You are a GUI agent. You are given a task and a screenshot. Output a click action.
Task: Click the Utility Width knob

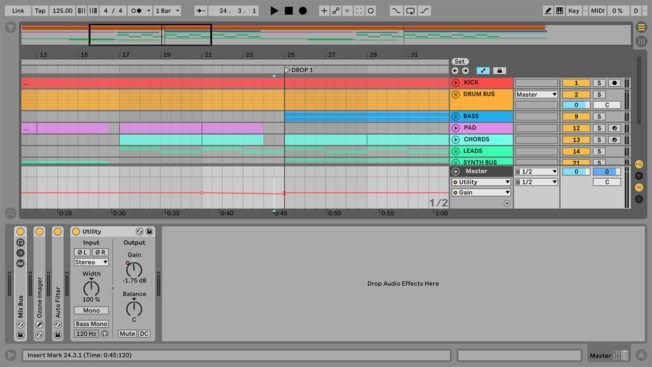pos(91,288)
